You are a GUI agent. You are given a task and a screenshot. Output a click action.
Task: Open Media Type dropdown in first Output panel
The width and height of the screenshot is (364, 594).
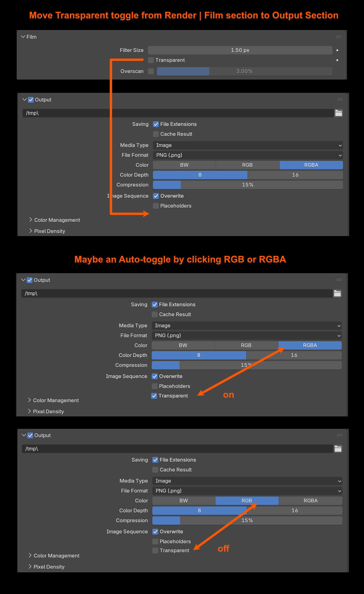[248, 145]
